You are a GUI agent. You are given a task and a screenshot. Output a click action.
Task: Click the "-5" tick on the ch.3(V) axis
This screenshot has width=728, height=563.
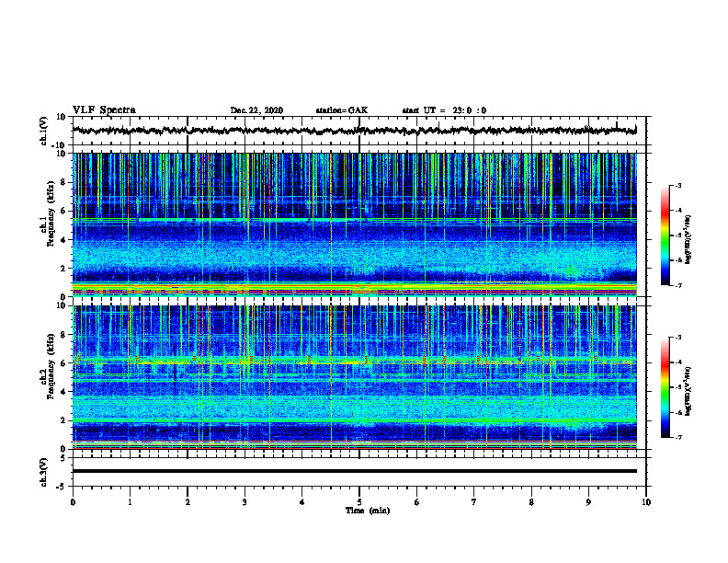63,487
